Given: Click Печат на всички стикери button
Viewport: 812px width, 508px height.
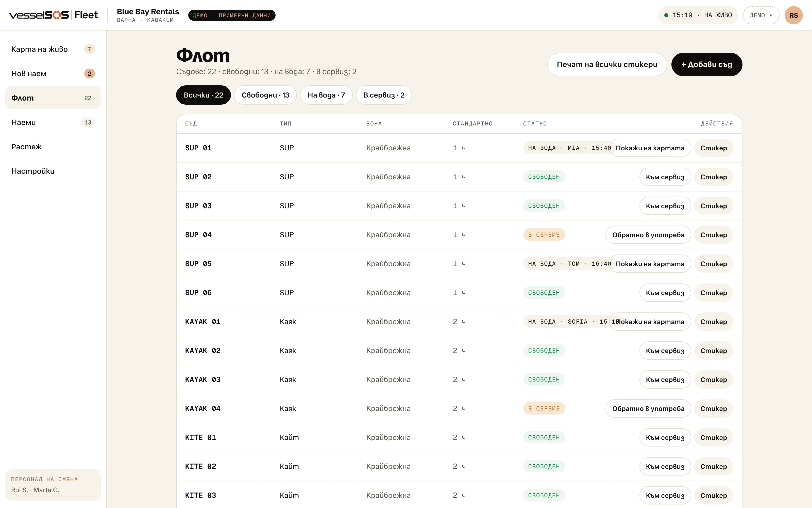Looking at the screenshot, I should pyautogui.click(x=607, y=65).
